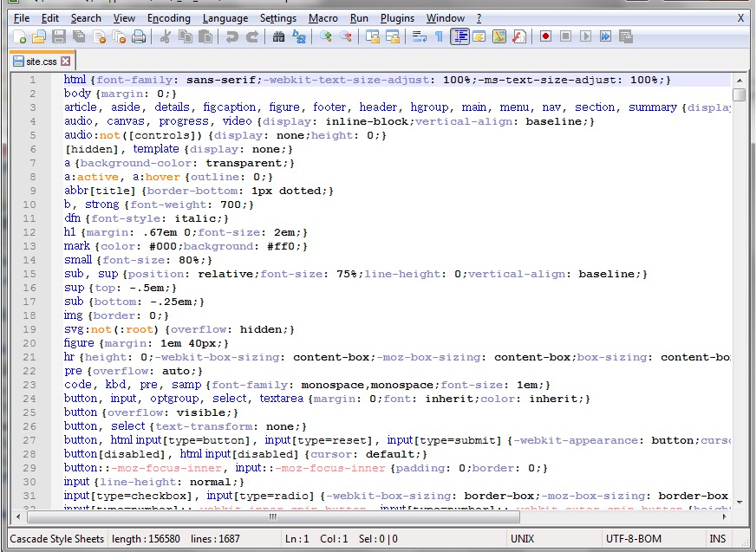Screen dimensions: 756x552
Task: Open the ? help menu
Action: [x=479, y=18]
